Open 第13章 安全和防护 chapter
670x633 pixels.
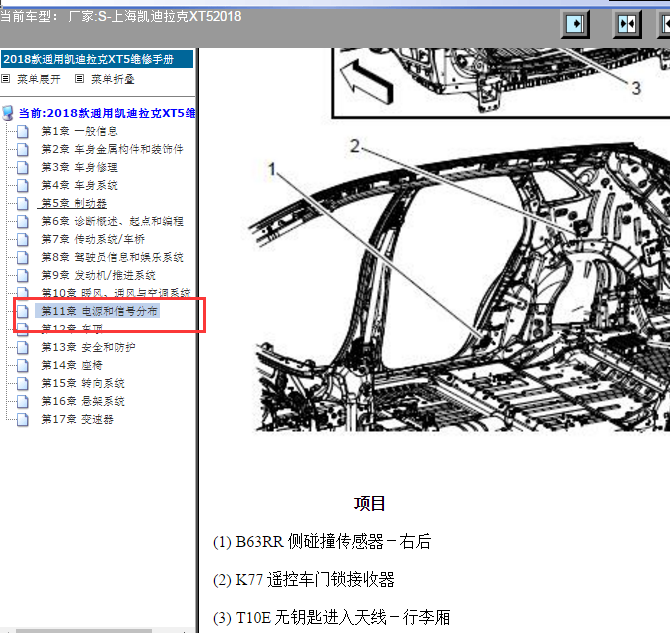[x=88, y=347]
